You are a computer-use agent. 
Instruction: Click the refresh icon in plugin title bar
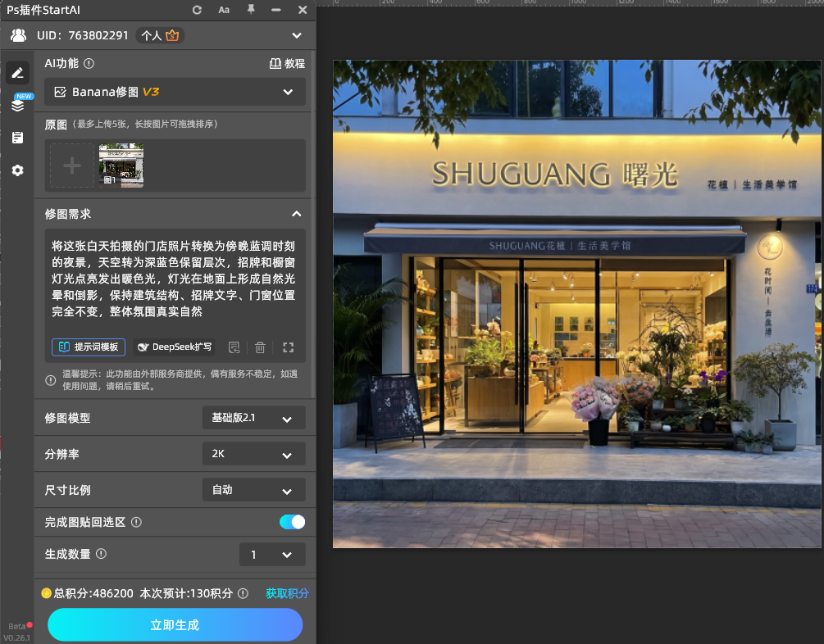pyautogui.click(x=197, y=10)
